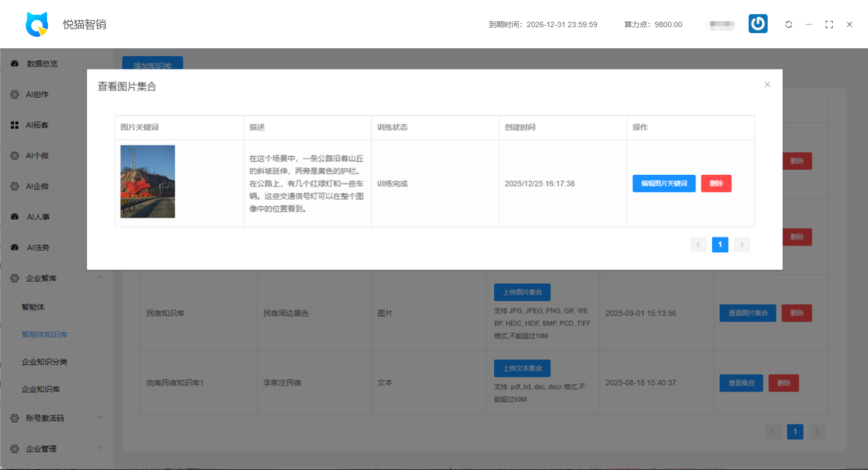The height and width of the screenshot is (470, 868).
Task: Expand the 企业管理 sidebar section
Action: click(x=99, y=448)
